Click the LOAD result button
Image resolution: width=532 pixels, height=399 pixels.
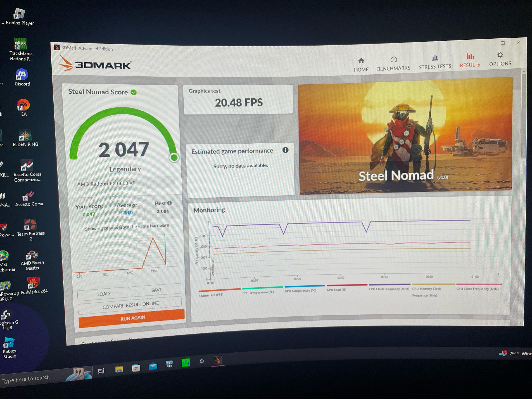(103, 294)
